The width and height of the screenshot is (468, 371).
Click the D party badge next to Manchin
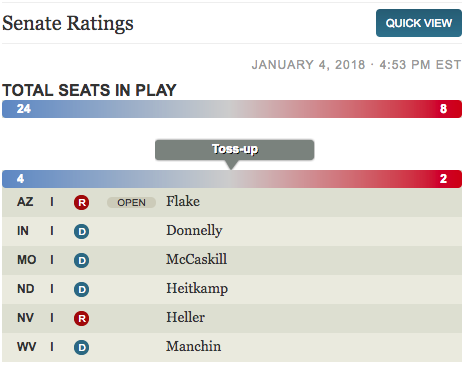pyautogui.click(x=81, y=347)
